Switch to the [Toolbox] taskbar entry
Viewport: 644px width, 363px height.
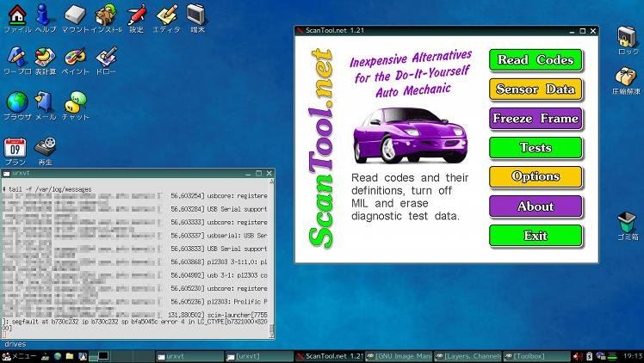(536, 356)
